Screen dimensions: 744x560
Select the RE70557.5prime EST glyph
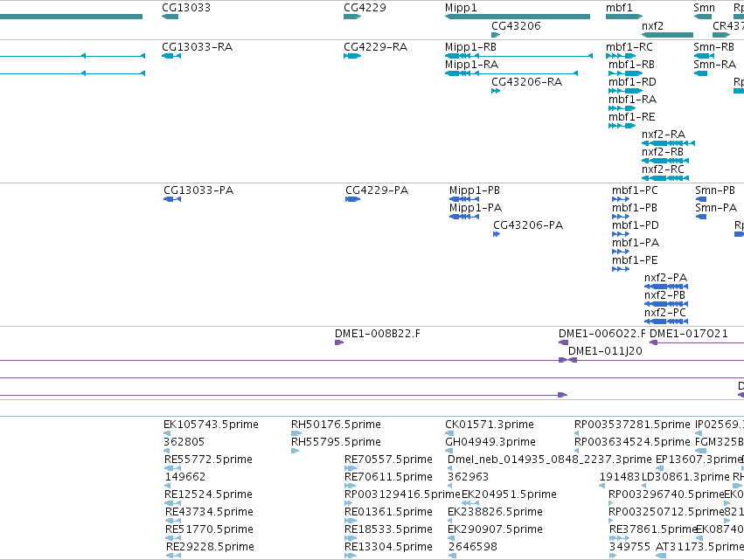tap(351, 468)
